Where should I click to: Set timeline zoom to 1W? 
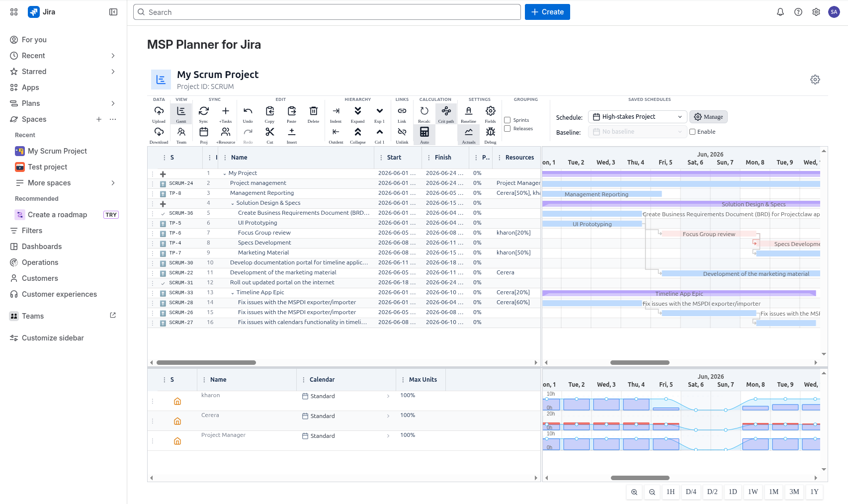[753, 492]
